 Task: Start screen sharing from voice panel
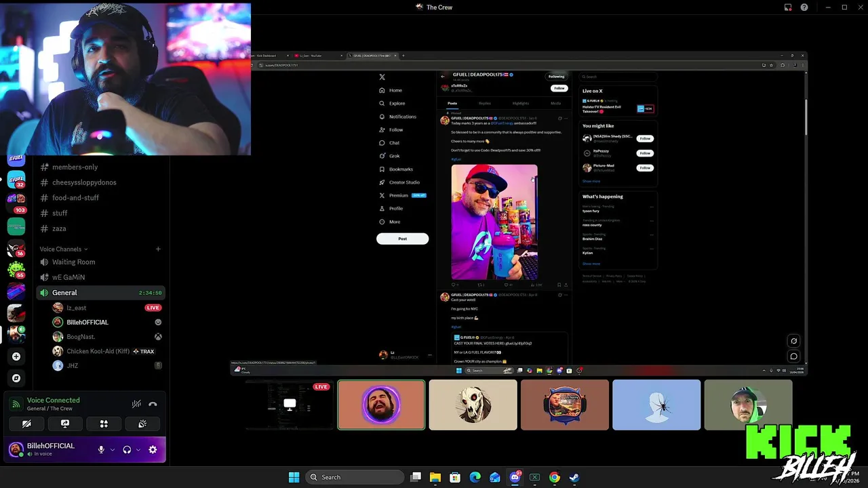[65, 424]
